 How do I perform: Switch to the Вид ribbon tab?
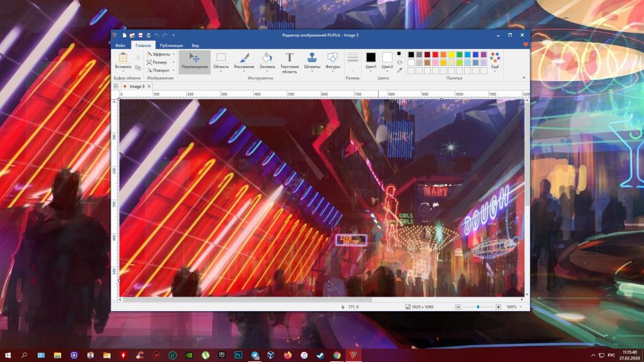click(195, 45)
